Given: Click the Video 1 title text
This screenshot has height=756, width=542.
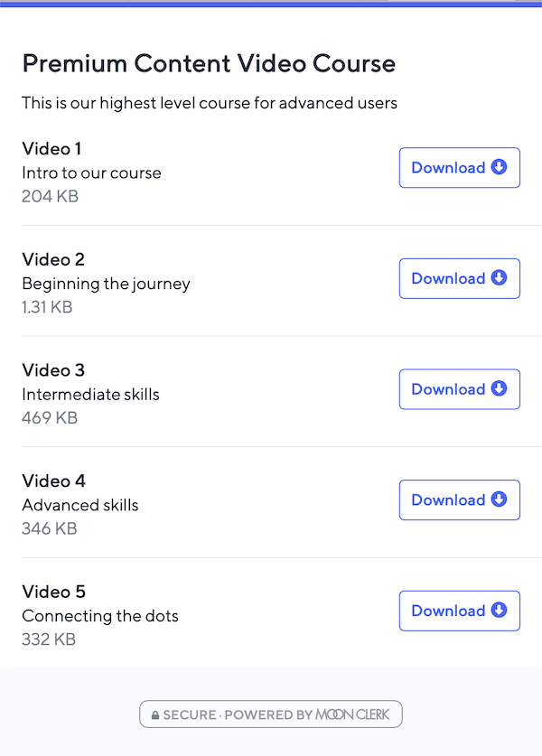Looking at the screenshot, I should point(51,148).
